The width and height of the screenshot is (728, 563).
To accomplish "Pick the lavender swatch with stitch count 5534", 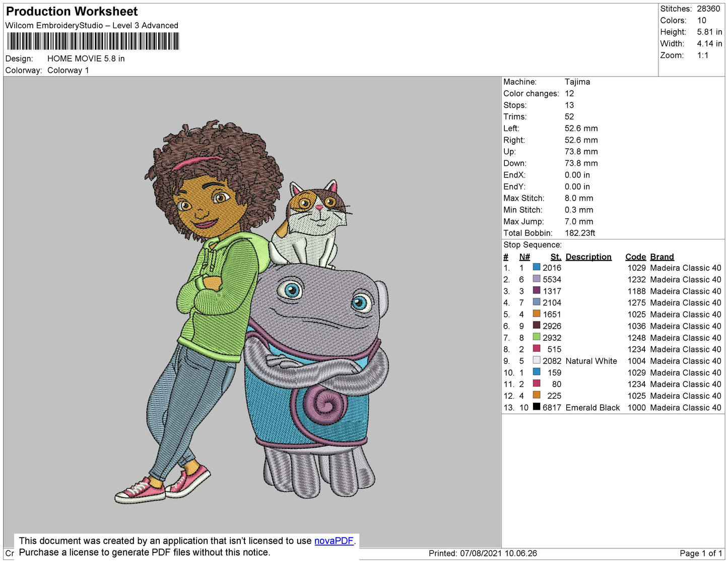I will [537, 279].
